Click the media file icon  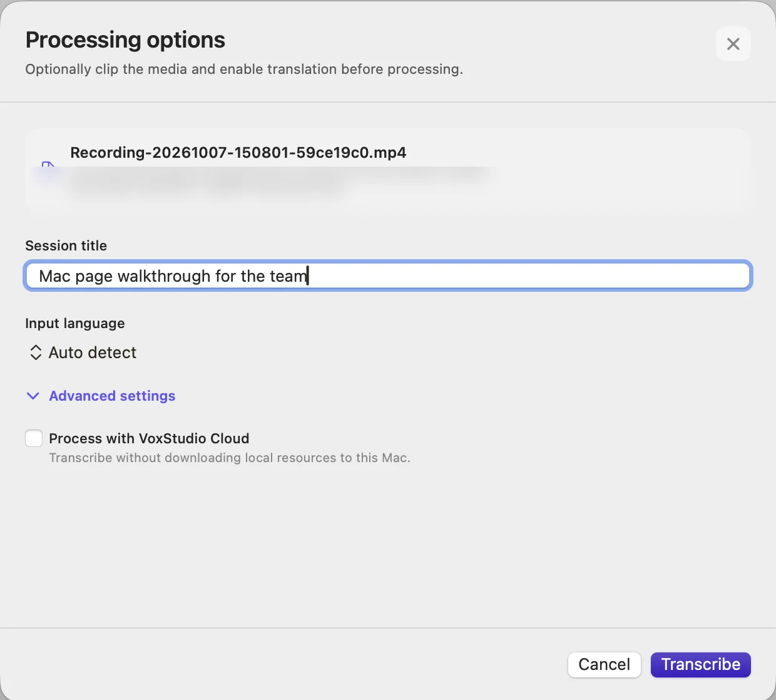coord(48,167)
